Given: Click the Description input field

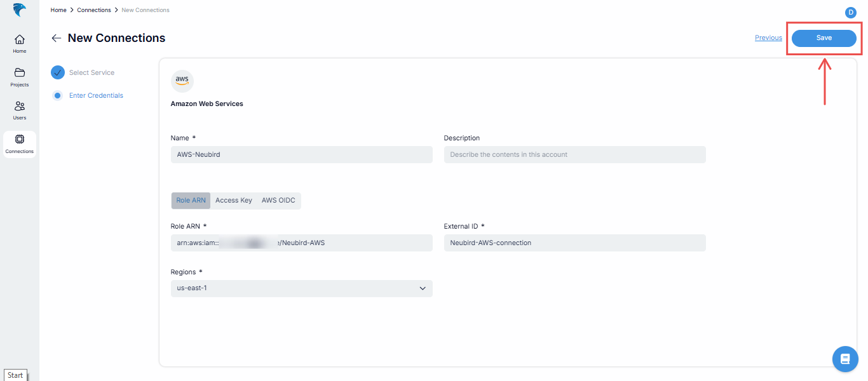Looking at the screenshot, I should (x=574, y=154).
